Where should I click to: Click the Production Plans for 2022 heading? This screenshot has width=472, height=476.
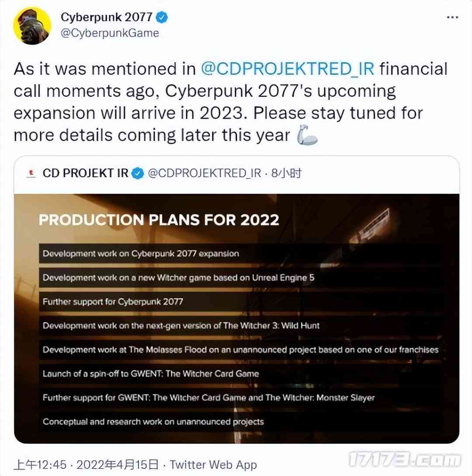(x=159, y=219)
